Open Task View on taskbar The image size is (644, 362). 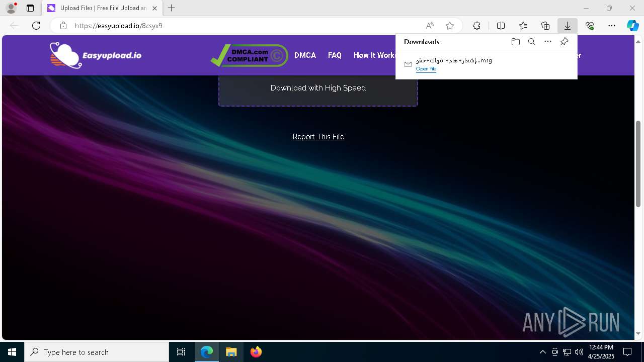[x=181, y=352]
